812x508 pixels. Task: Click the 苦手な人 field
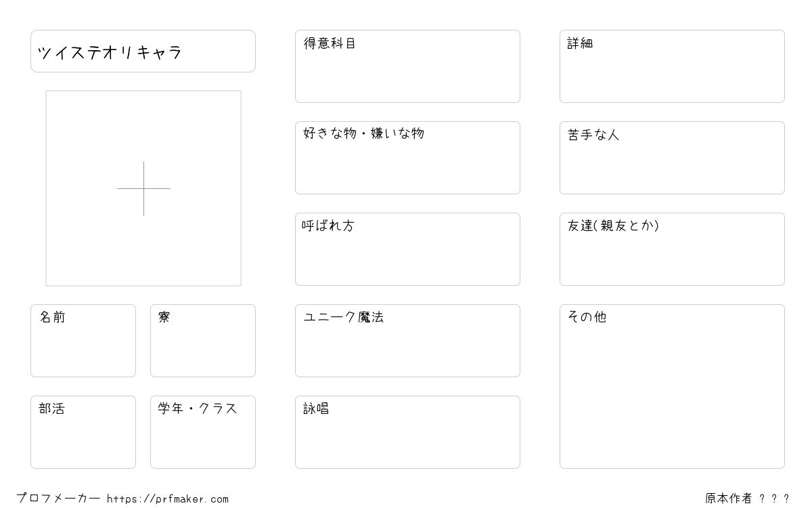(x=672, y=158)
